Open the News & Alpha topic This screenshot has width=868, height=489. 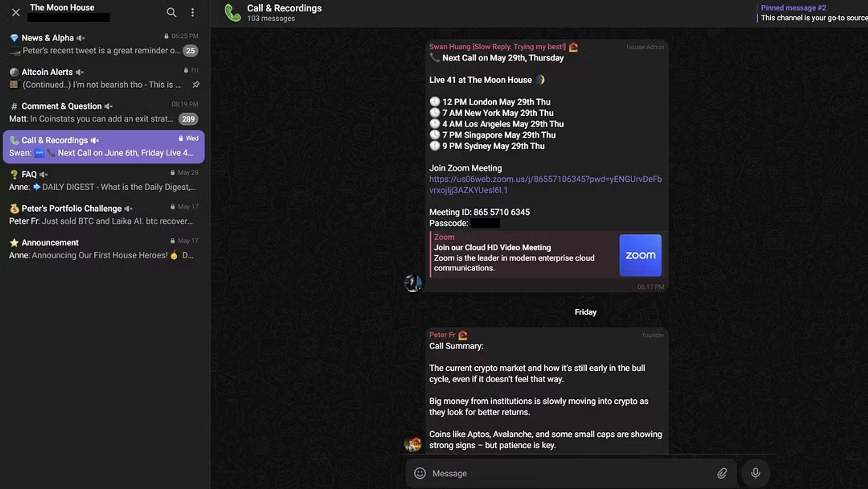(x=104, y=44)
